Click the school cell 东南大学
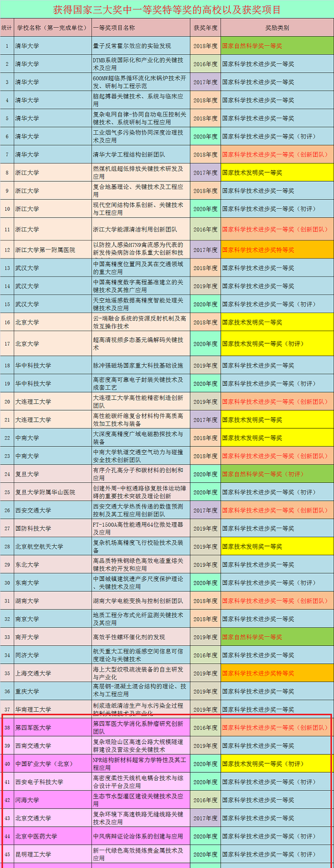Screen dimensions: 334x868 pyautogui.click(x=52, y=583)
